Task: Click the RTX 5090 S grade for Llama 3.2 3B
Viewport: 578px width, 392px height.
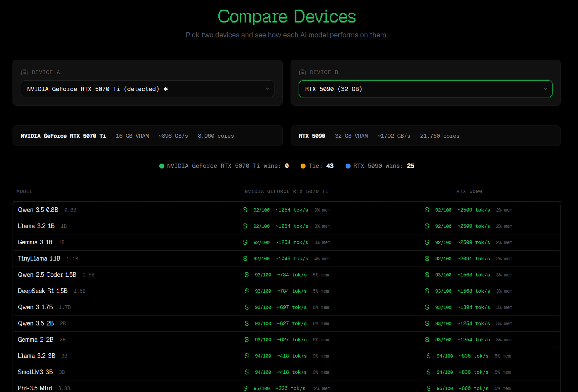Action: [428, 356]
